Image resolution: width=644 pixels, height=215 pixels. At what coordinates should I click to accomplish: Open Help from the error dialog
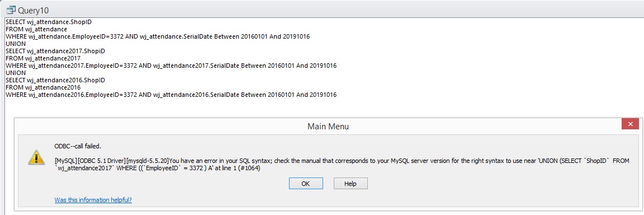click(351, 183)
